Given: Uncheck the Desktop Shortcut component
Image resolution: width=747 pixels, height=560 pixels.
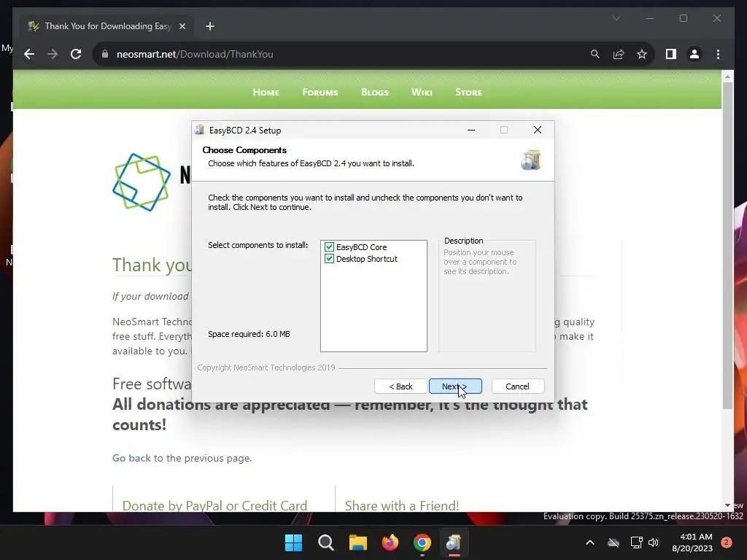Looking at the screenshot, I should (329, 259).
